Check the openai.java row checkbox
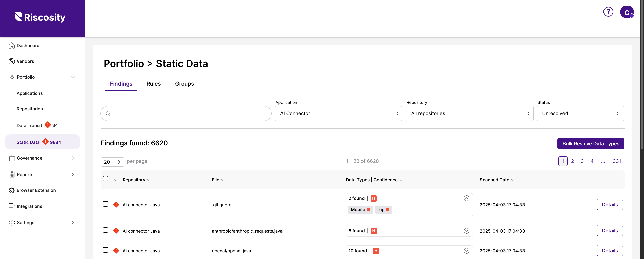 tap(106, 250)
